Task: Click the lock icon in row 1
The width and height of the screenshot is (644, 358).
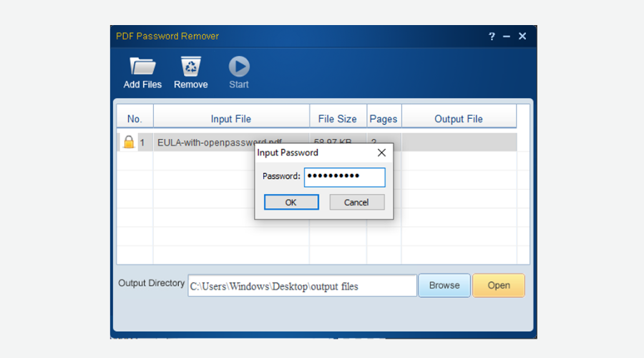Action: 129,142
